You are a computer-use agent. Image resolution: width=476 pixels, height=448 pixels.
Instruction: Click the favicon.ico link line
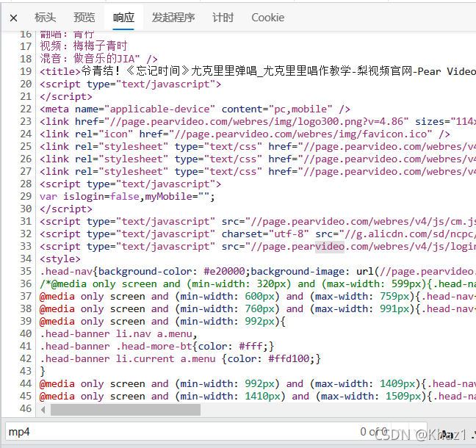click(x=245, y=134)
